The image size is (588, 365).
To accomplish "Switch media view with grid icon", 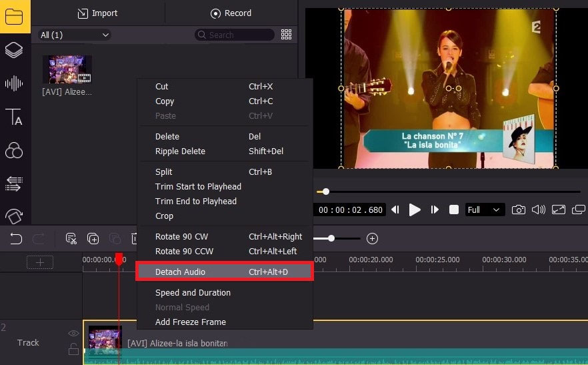I will tap(286, 35).
